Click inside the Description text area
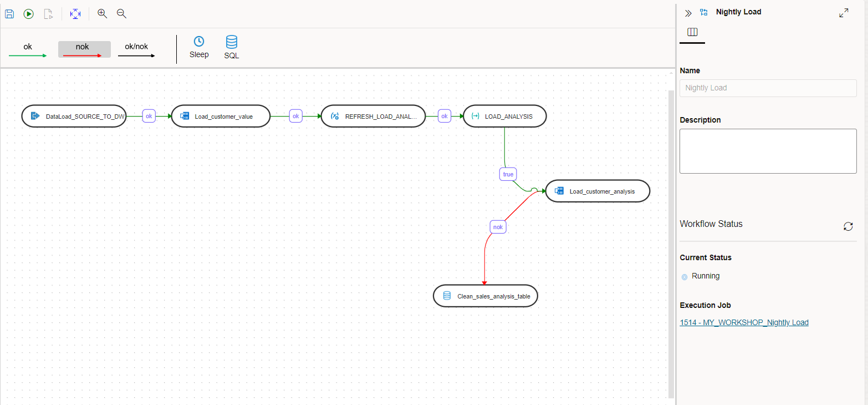The image size is (868, 405). tap(768, 151)
